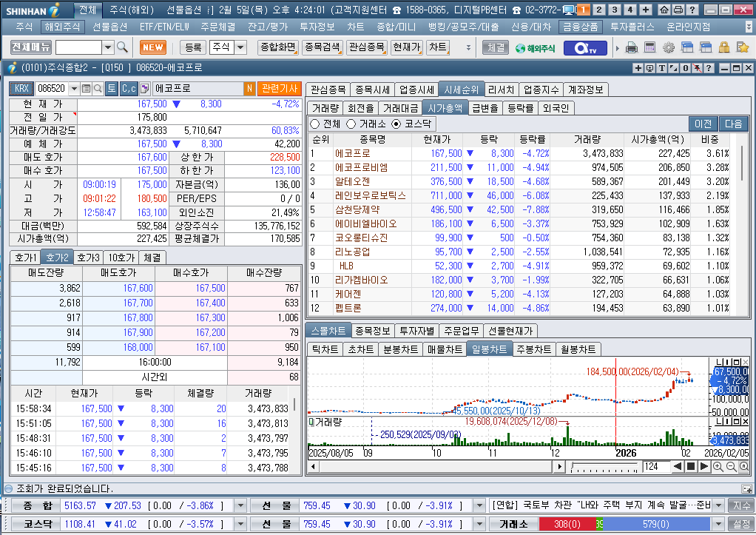
Task: Click the title bar printer icon
Action: [x=678, y=10]
